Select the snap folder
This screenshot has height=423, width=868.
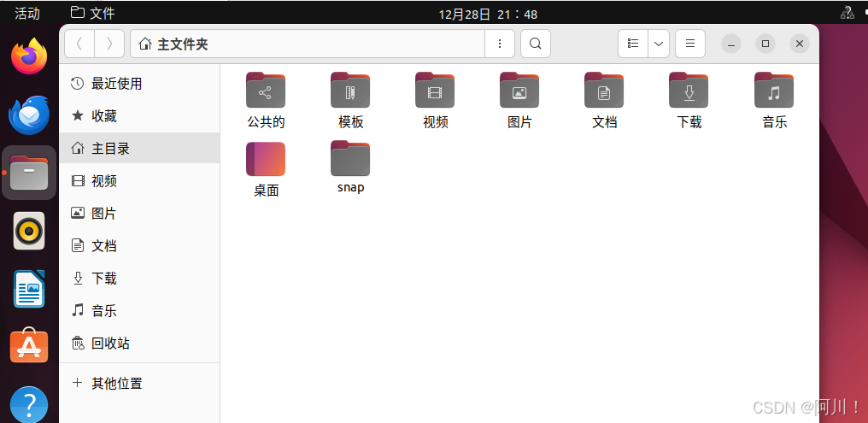pyautogui.click(x=350, y=167)
